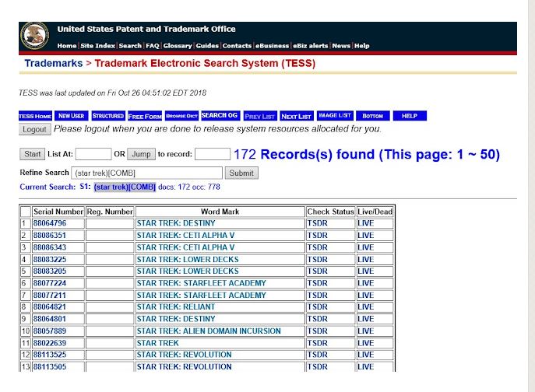535x392 pixels.
Task: Open plain STAR TREK word mark row 11
Action: [157, 343]
